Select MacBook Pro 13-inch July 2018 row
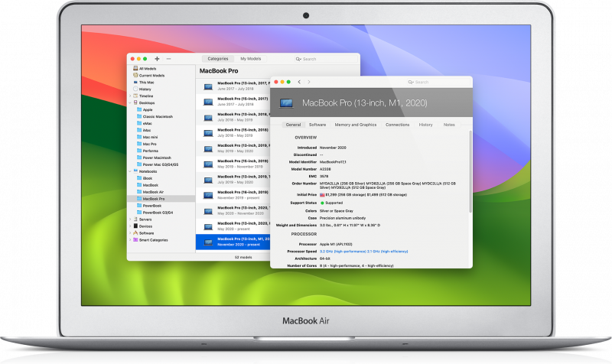This screenshot has width=612, height=364. click(233, 118)
